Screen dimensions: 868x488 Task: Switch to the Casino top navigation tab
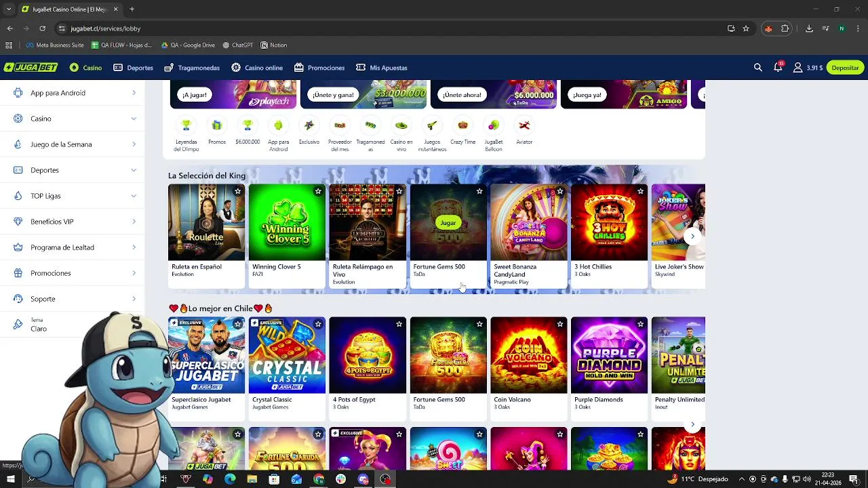click(x=85, y=68)
